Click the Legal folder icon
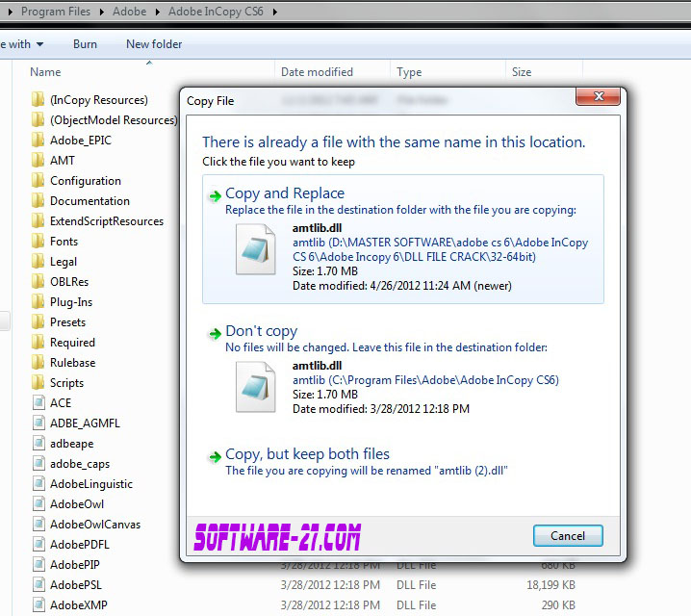Viewport: 691px width, 616px height. [x=38, y=261]
